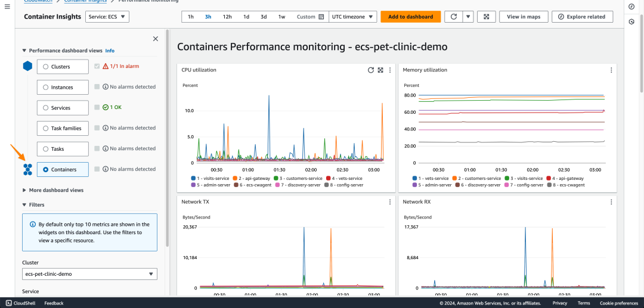Select the 3d time range
This screenshot has width=644, height=308.
[264, 17]
